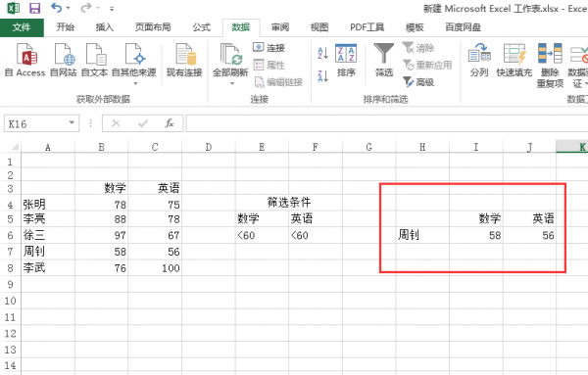Click the 英语 header in column C
The height and width of the screenshot is (375, 588).
pos(155,188)
